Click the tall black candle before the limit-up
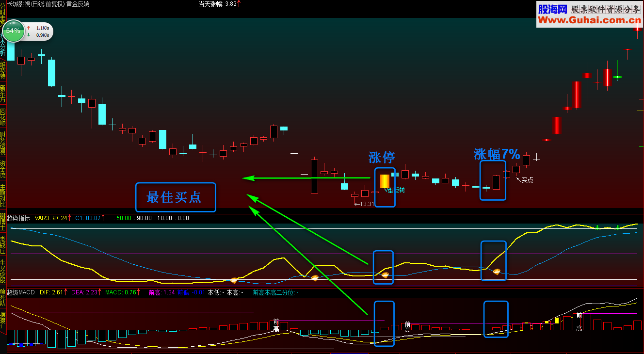This screenshot has height=354, width=644. coord(314,176)
